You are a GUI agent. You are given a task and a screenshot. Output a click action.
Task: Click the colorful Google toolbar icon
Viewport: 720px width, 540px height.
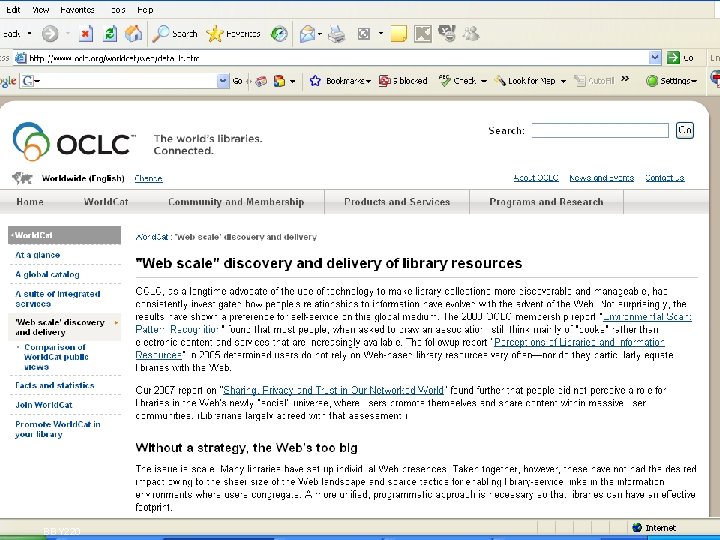coord(279,81)
